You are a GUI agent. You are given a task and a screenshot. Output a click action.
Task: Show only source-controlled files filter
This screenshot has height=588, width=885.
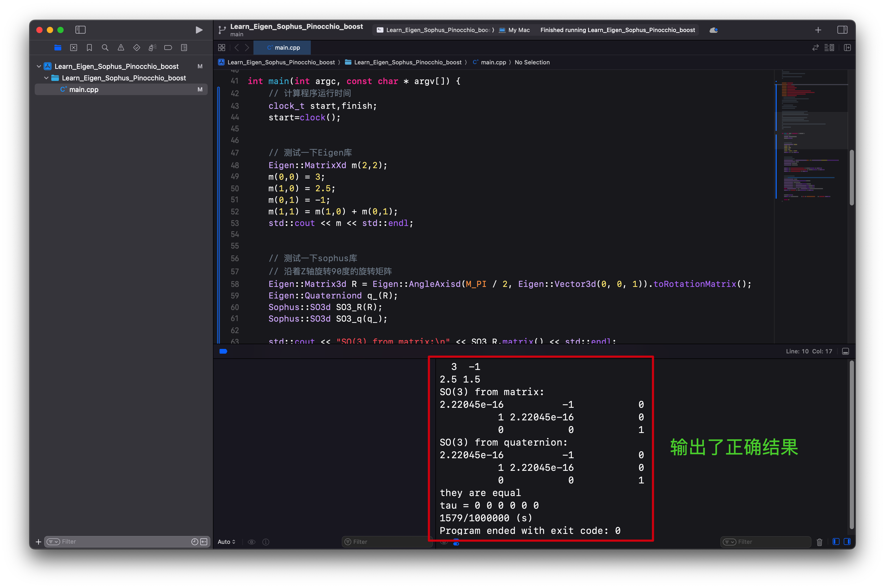pyautogui.click(x=204, y=542)
